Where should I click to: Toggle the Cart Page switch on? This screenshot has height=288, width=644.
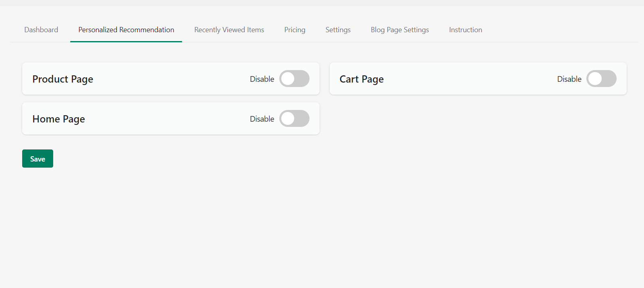click(601, 79)
